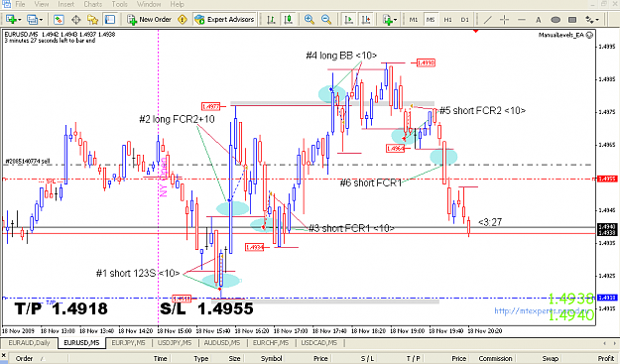
Task: Select the arrows objects tool
Action: [589, 19]
